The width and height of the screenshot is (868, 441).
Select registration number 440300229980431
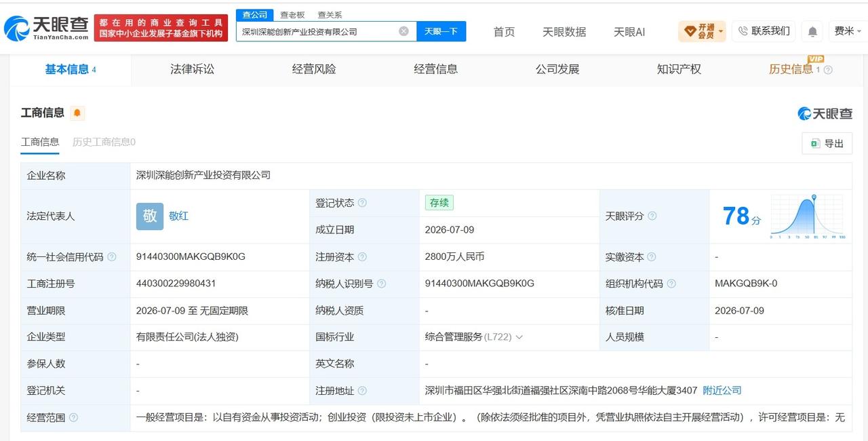point(176,284)
